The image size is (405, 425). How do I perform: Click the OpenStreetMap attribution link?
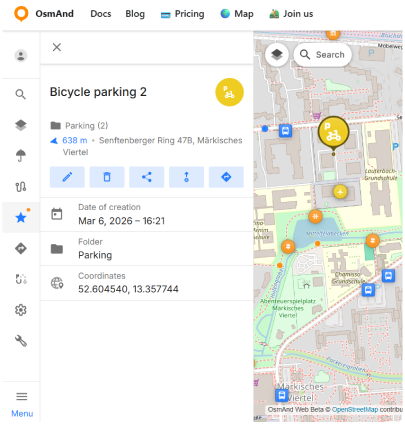point(355,409)
